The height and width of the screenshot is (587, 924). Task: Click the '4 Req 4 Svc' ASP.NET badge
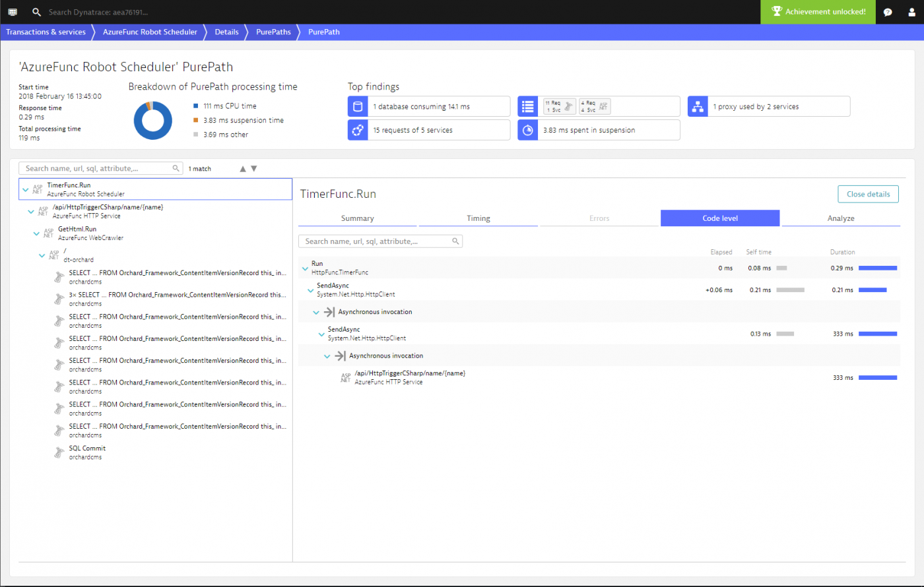(595, 106)
